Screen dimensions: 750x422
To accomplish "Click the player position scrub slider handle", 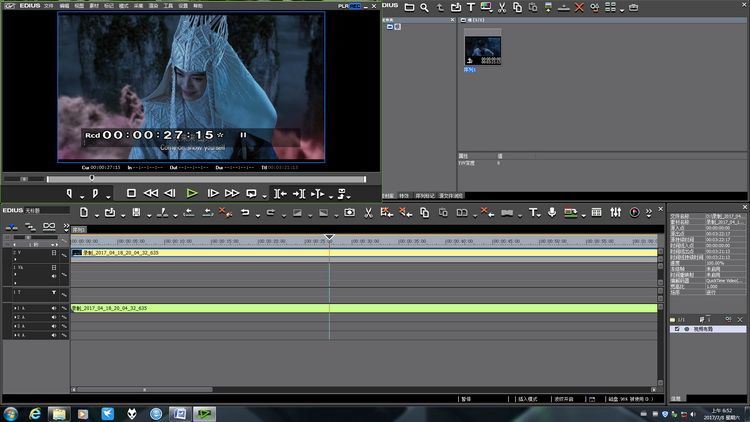I will pos(91,178).
